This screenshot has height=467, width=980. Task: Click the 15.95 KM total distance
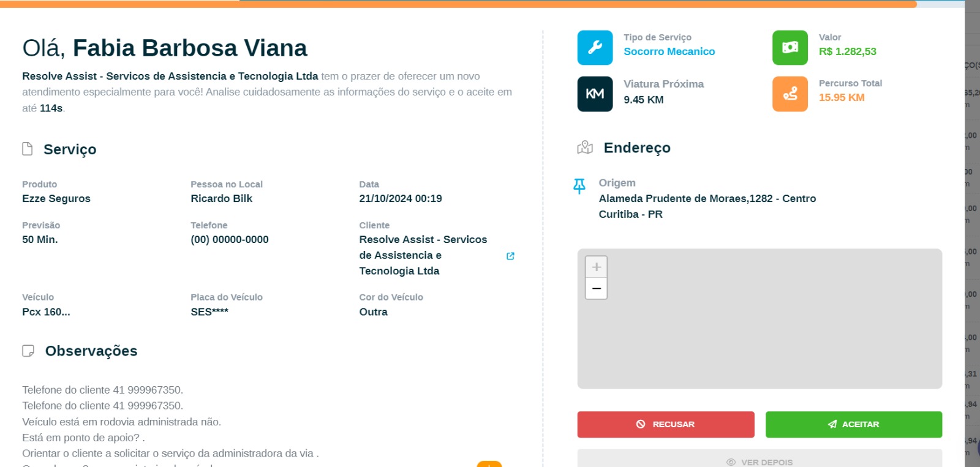tap(842, 97)
